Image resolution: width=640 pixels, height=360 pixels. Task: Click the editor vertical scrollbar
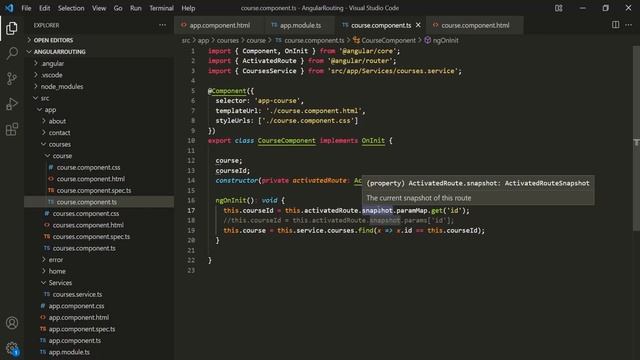(x=636, y=139)
